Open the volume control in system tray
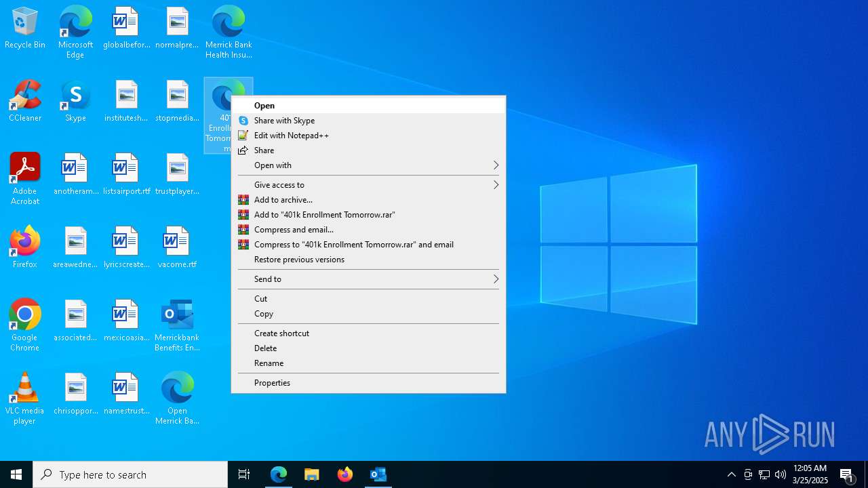Screen dimensions: 868x488 (781, 474)
